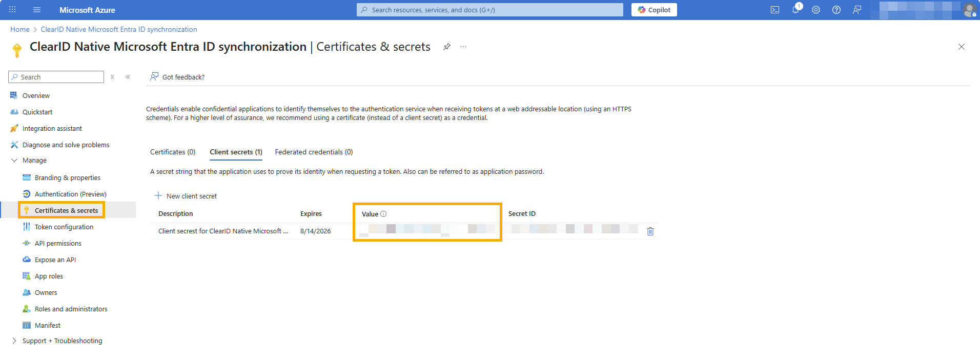This screenshot has height=359, width=980.
Task: Open Diagnose and solve problems
Action: coord(66,145)
